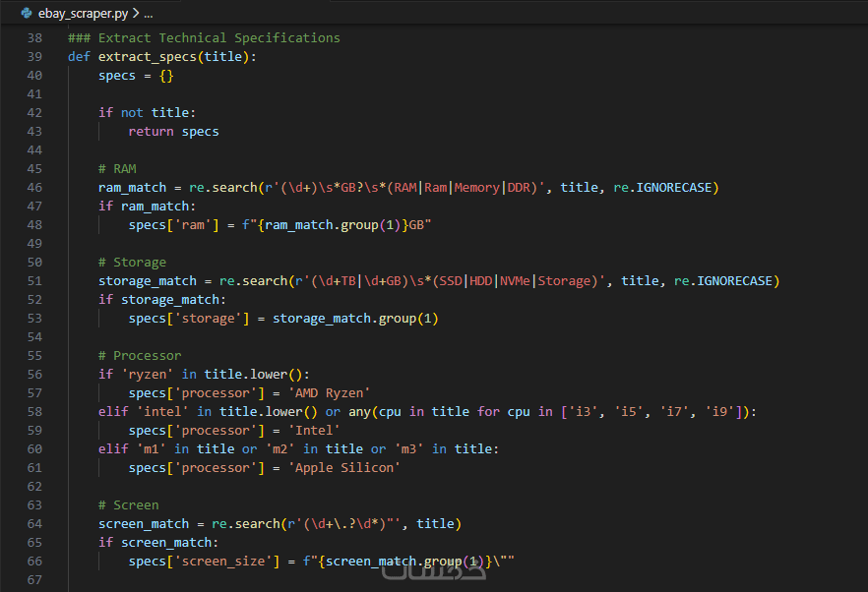Select line number 39 in the gutter
The height and width of the screenshot is (592, 868).
click(x=34, y=56)
